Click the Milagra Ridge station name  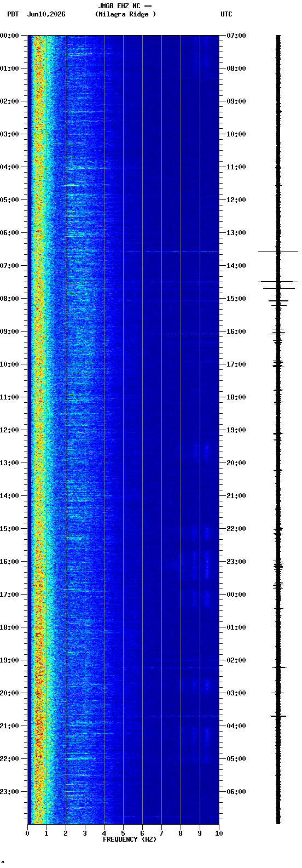coord(125,14)
